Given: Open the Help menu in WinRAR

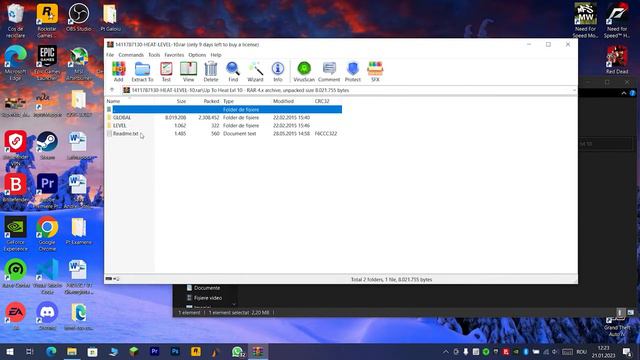Looking at the screenshot, I should click(x=216, y=55).
